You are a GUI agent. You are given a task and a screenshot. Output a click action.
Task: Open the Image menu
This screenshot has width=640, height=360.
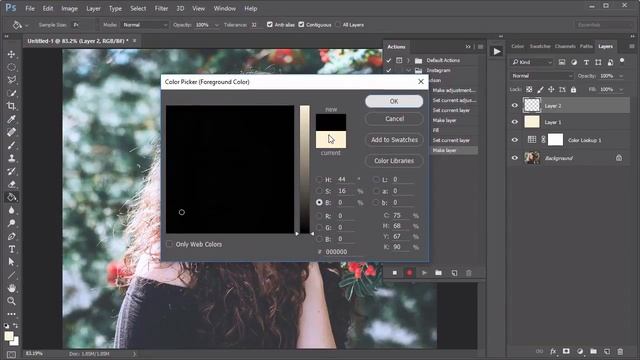click(x=69, y=8)
